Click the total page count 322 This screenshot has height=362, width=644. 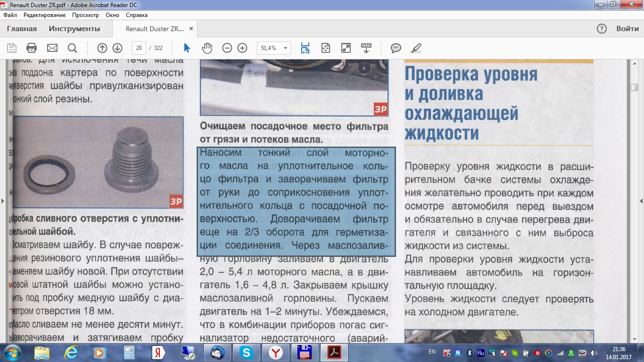pyautogui.click(x=158, y=48)
